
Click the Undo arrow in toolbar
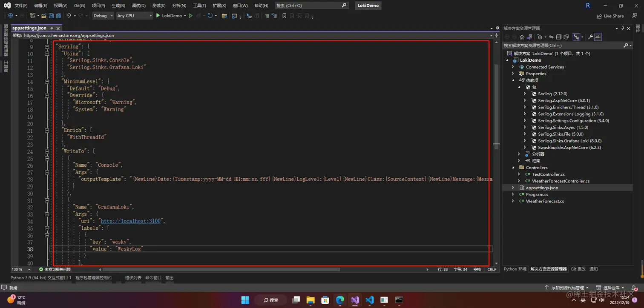[69, 16]
